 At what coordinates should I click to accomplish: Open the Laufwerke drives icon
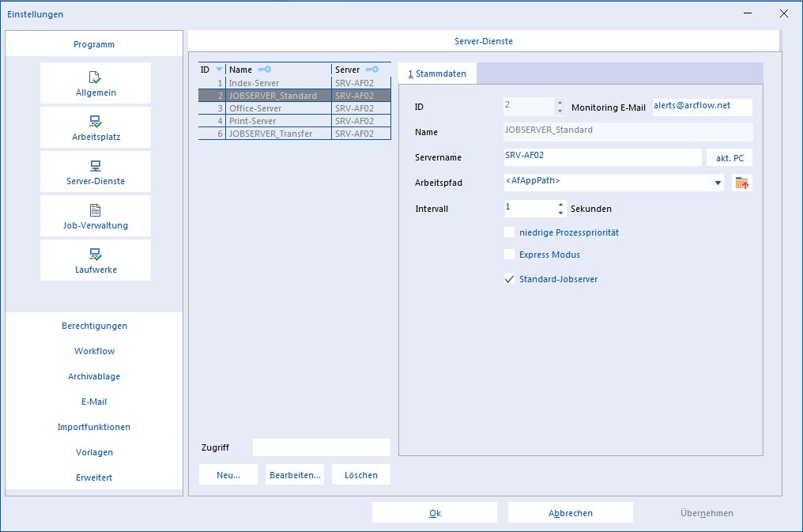click(x=96, y=255)
